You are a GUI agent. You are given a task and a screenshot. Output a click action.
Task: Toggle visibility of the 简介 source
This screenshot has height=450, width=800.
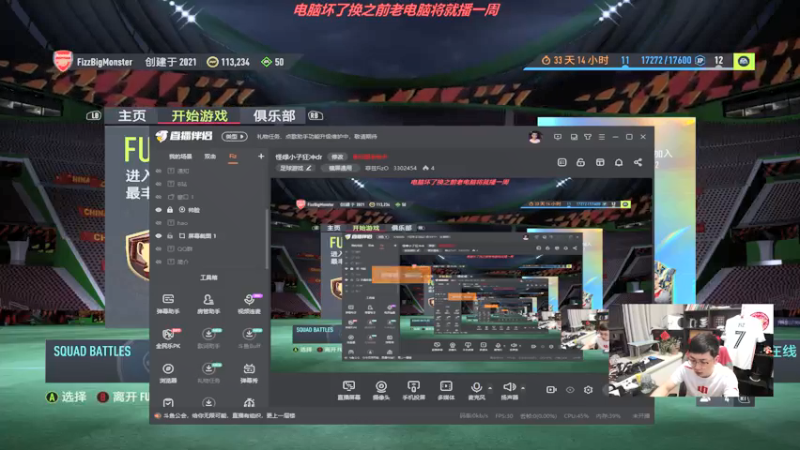(x=158, y=262)
